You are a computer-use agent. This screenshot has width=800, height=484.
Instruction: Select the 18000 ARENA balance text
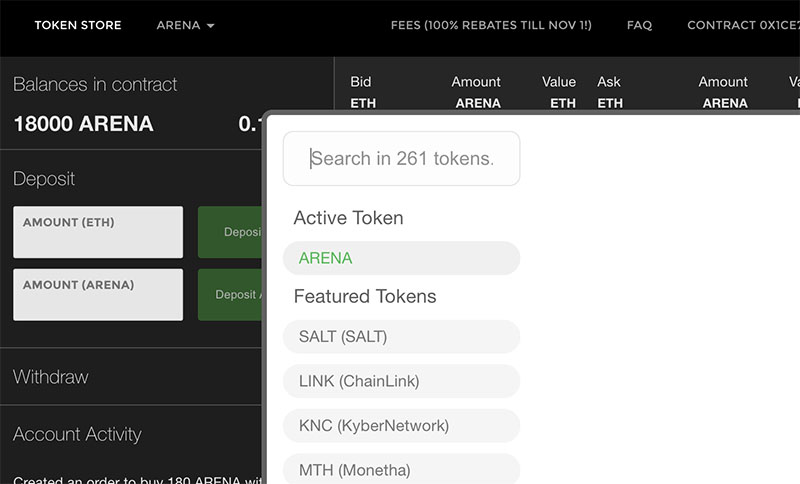click(84, 124)
